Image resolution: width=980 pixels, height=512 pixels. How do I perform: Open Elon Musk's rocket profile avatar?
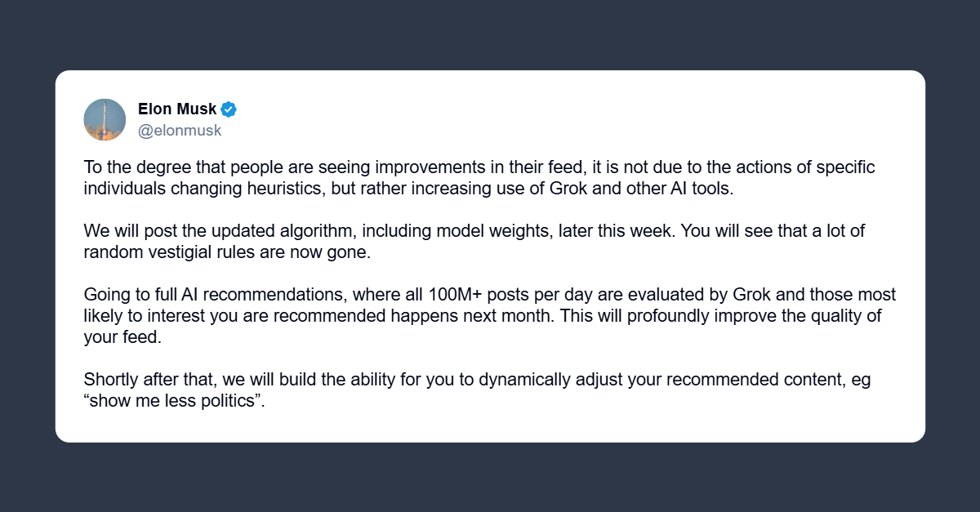[105, 119]
